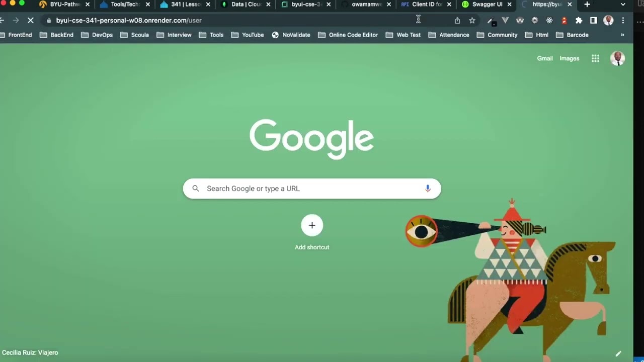Open the red extension icon

[564, 21]
